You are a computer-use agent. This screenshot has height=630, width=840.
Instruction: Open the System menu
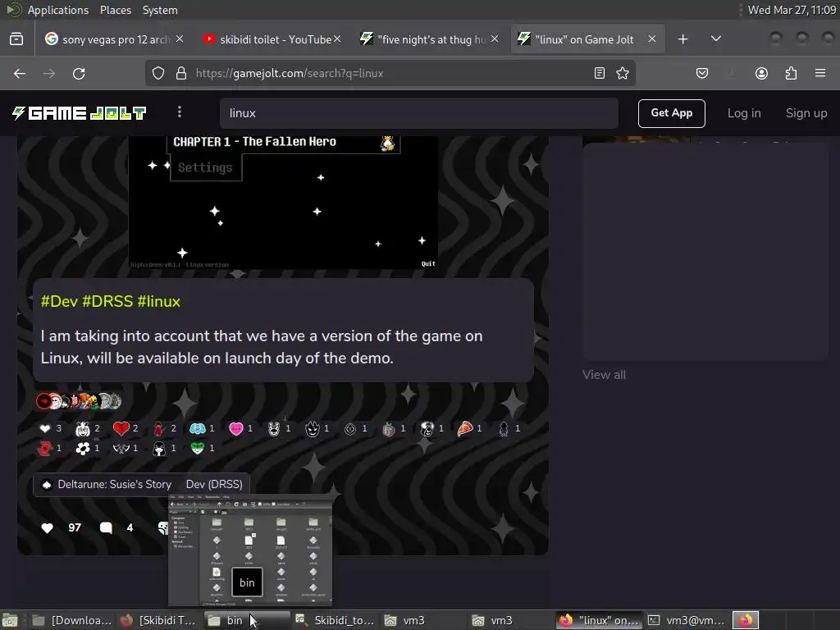pyautogui.click(x=160, y=10)
